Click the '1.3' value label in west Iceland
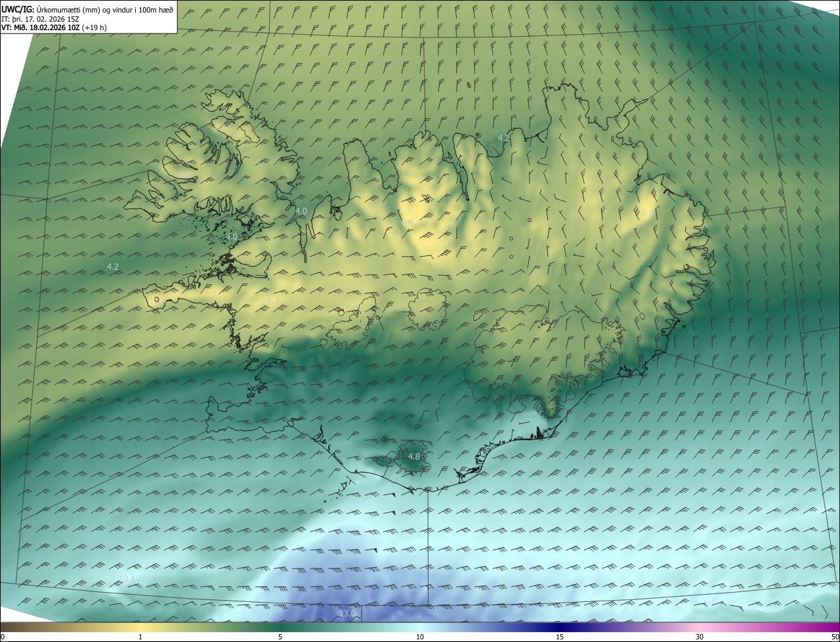This screenshot has height=642, width=840. pos(274,300)
